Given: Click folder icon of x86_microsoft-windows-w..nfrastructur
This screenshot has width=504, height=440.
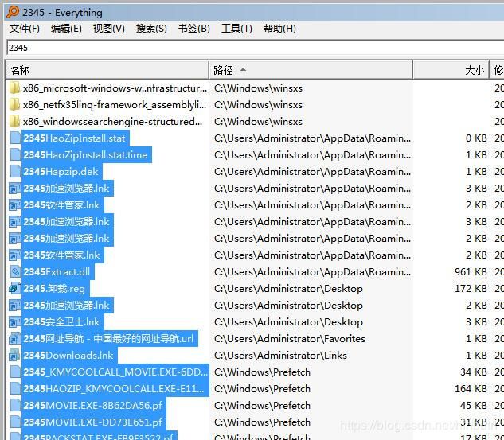Looking at the screenshot, I should pyautogui.click(x=14, y=88).
